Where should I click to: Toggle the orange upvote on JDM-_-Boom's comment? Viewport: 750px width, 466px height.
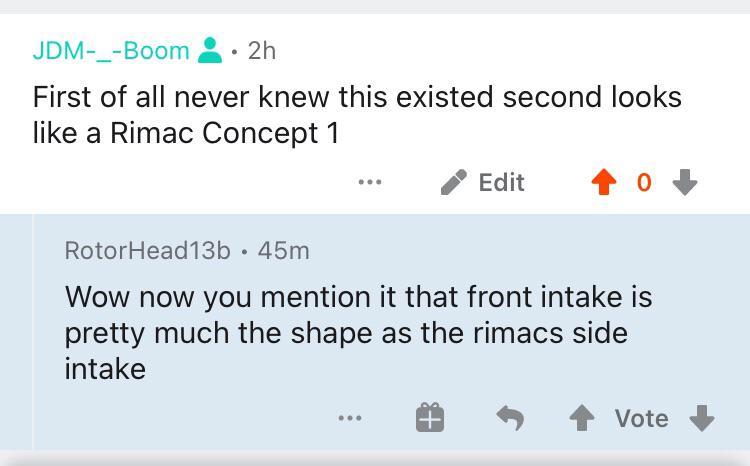pyautogui.click(x=603, y=182)
